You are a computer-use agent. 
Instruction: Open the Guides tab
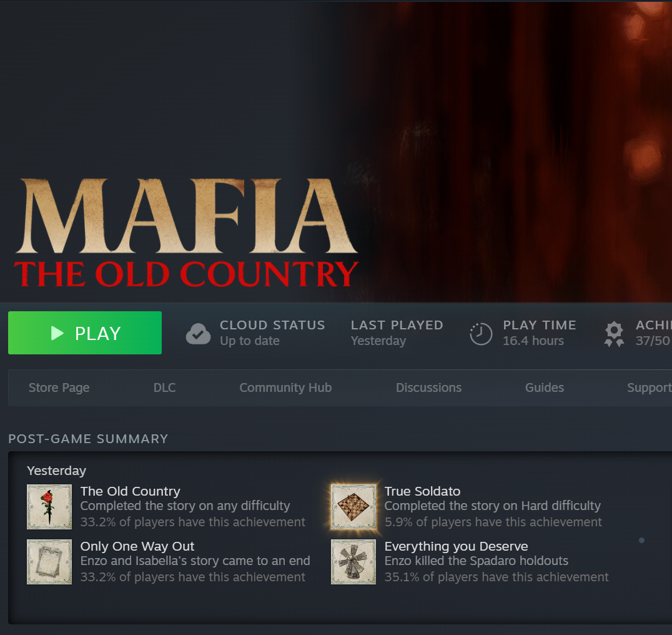tap(545, 387)
